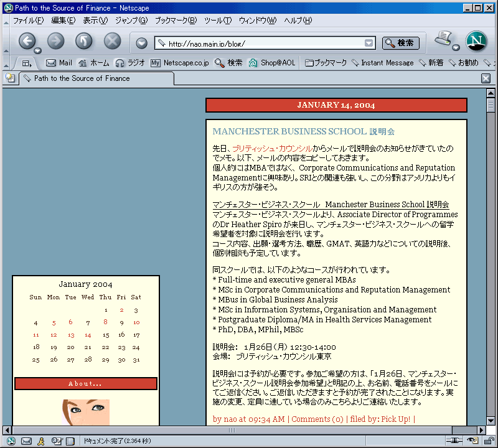Open Shop@AOL toolbar shortcut

click(x=272, y=63)
